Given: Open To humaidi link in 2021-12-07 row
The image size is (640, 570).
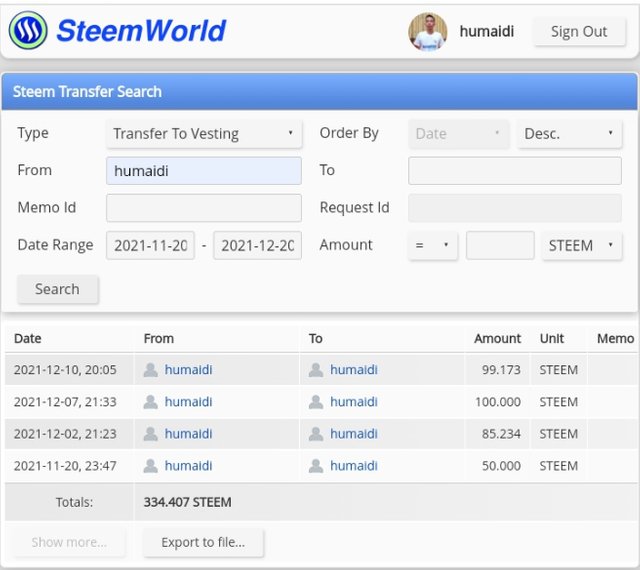Looking at the screenshot, I should 353,402.
